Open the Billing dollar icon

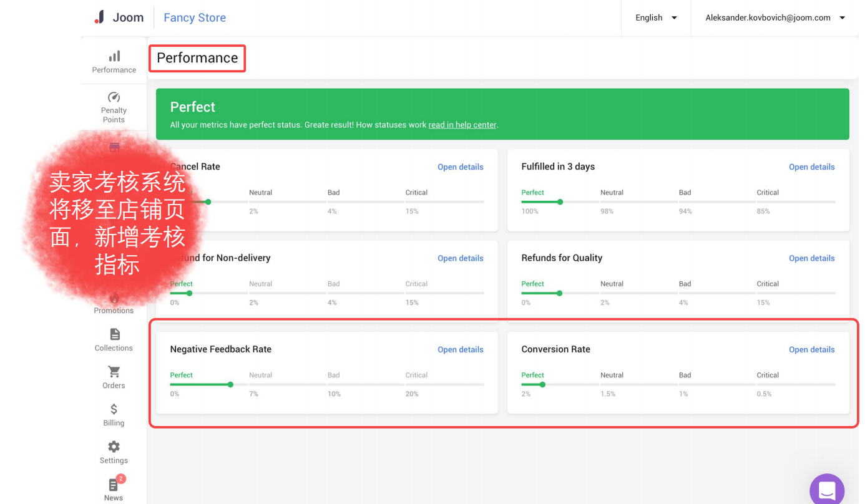tap(114, 409)
